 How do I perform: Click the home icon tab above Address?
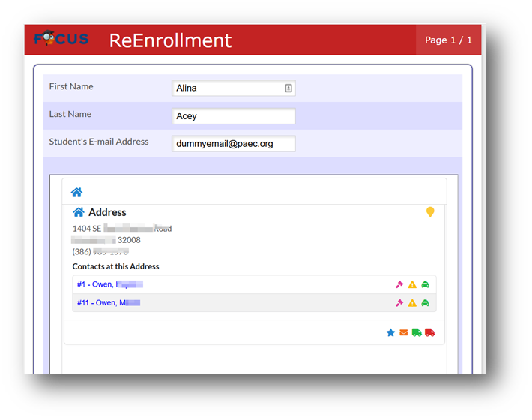(x=76, y=192)
